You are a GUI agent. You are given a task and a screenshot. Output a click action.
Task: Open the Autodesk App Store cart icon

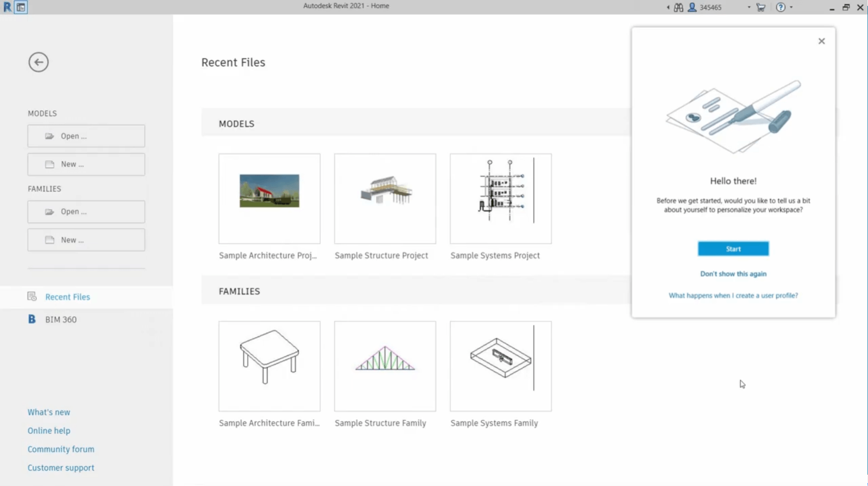[x=761, y=7]
